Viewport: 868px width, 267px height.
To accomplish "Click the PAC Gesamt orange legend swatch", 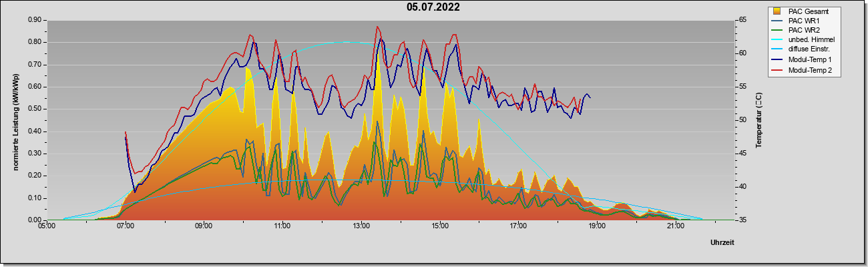I will [777, 11].
